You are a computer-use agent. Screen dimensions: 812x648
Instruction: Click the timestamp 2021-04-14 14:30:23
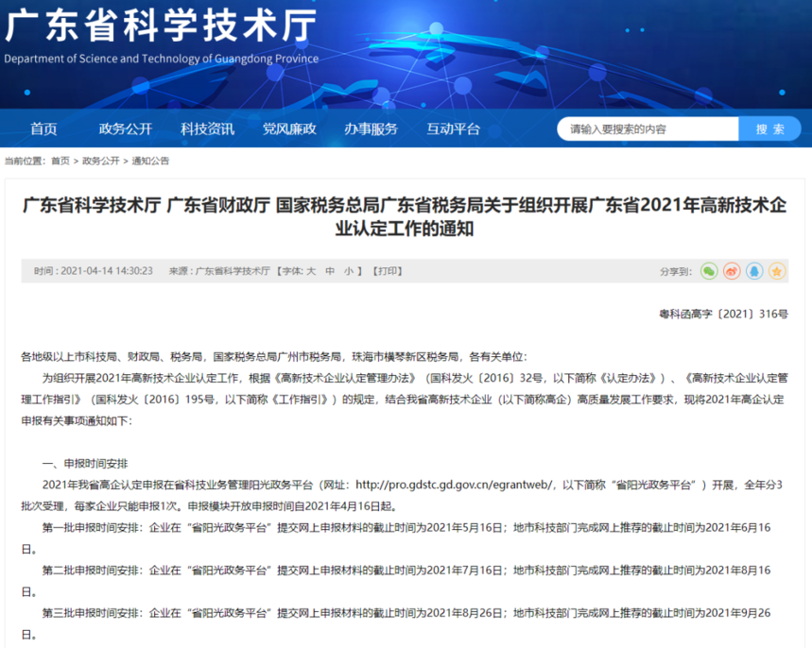pyautogui.click(x=107, y=271)
